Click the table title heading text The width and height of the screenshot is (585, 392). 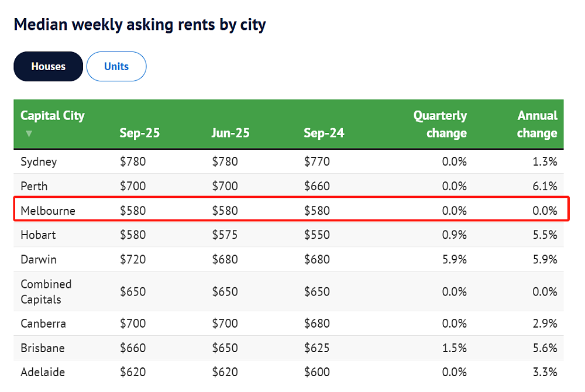[x=140, y=25]
